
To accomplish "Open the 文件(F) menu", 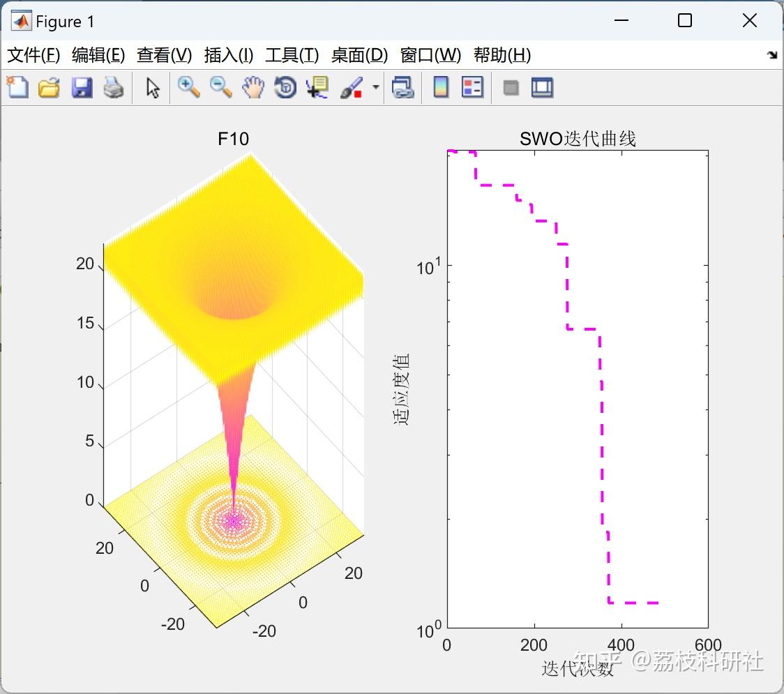I will (33, 55).
